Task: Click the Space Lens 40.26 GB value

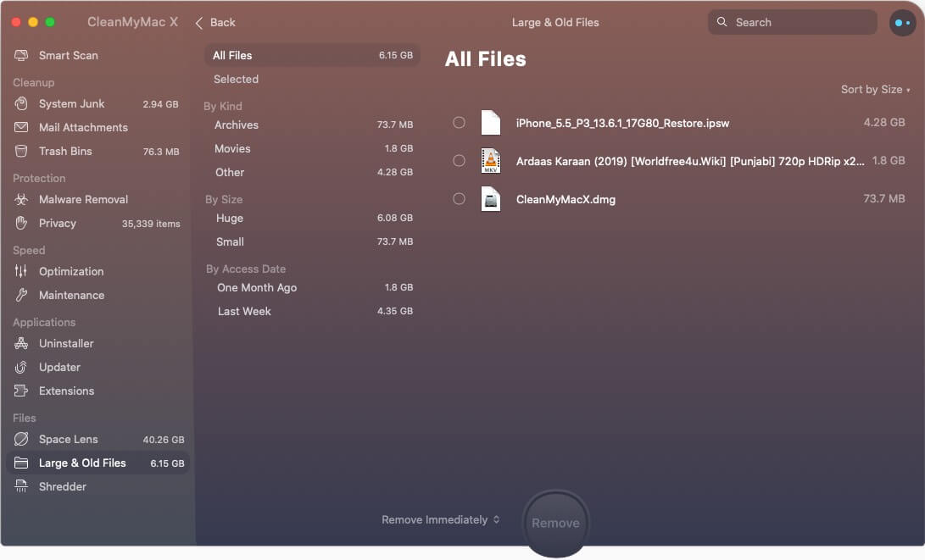Action: pos(164,439)
